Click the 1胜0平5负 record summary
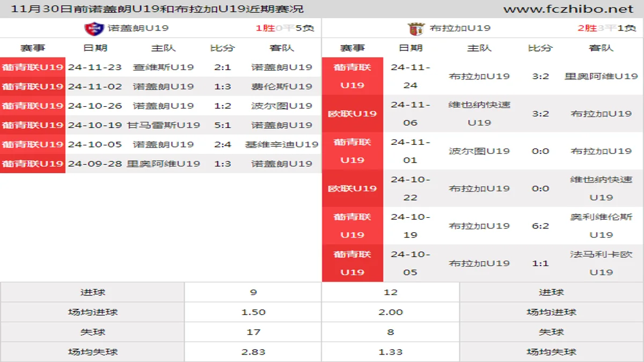This screenshot has height=362, width=644. pyautogui.click(x=284, y=28)
